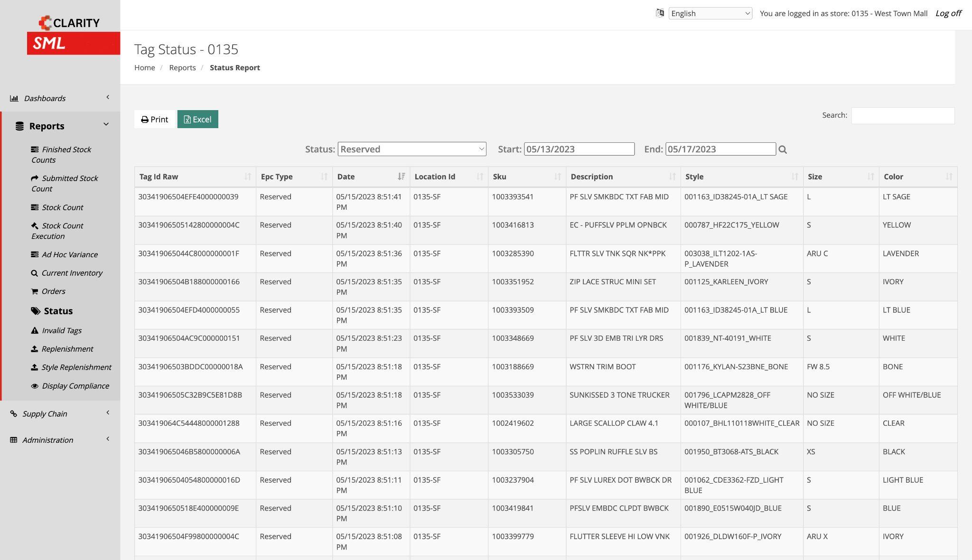The width and height of the screenshot is (972, 560).
Task: Run the date range search magnifier
Action: click(783, 149)
